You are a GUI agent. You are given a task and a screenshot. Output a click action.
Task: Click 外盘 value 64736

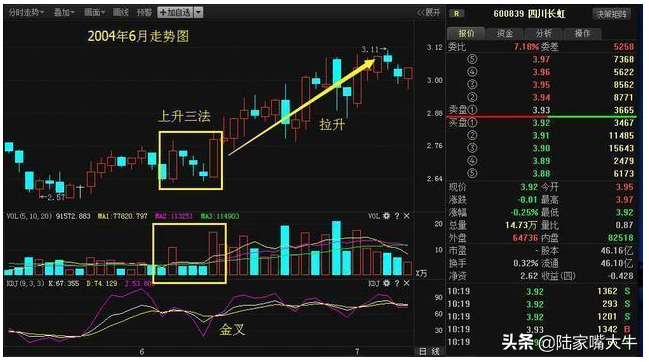525,238
